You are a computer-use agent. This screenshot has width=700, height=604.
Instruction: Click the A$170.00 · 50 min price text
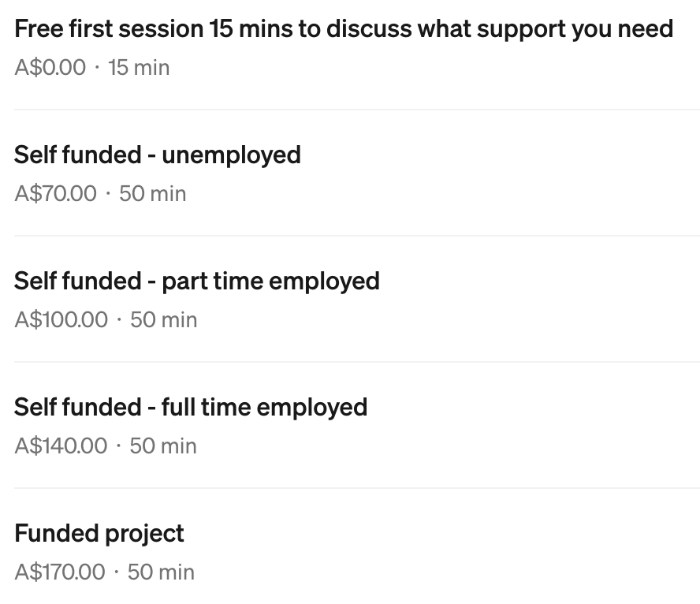104,572
